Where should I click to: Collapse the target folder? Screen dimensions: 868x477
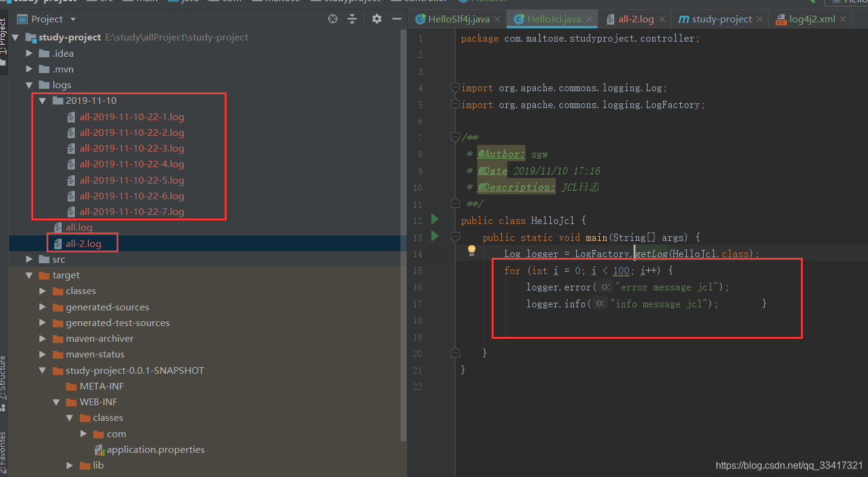(x=29, y=275)
